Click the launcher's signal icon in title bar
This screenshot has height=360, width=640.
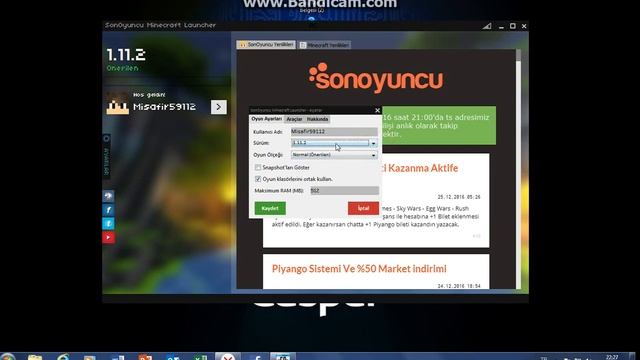(487, 26)
